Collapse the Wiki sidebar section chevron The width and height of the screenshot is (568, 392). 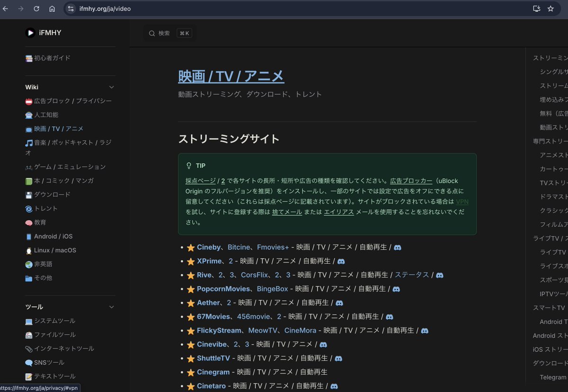coord(112,87)
